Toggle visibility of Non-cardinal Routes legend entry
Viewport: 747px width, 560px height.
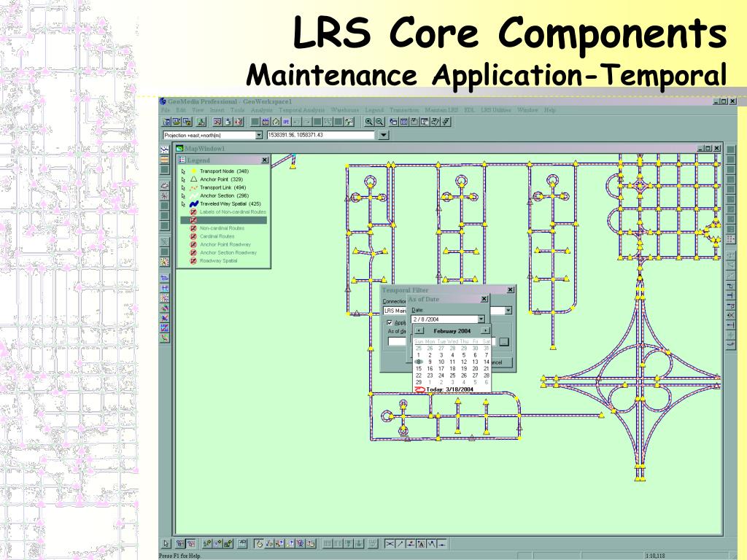(x=193, y=228)
